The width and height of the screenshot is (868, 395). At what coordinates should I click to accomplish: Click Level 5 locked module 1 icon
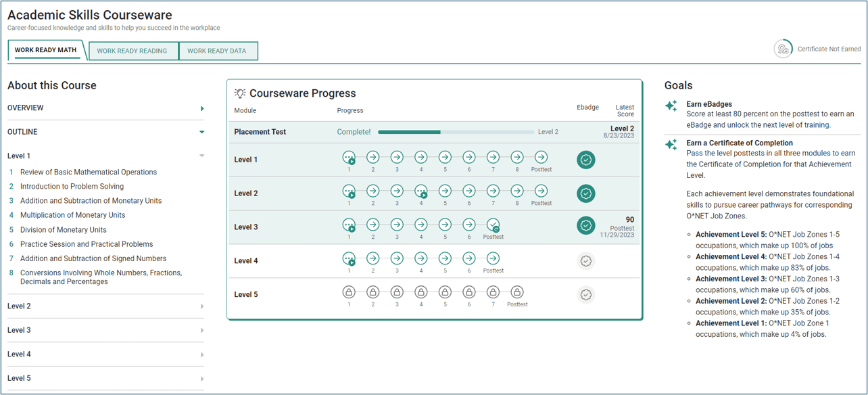click(349, 292)
